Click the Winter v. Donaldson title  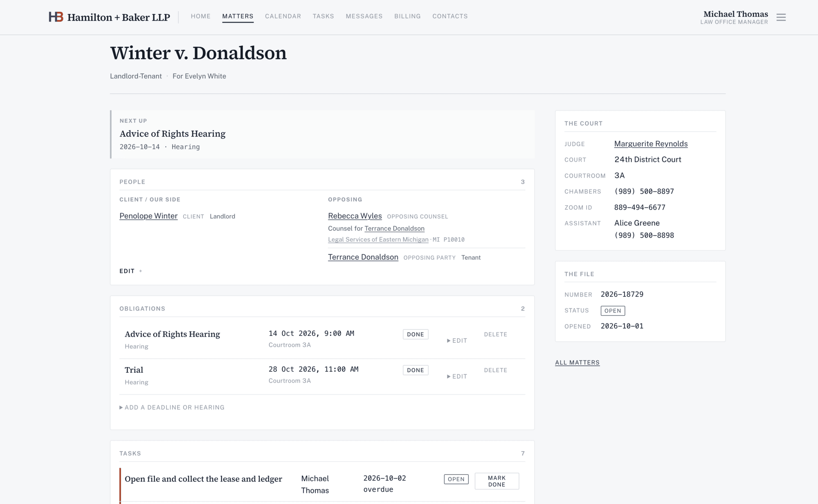tap(198, 53)
